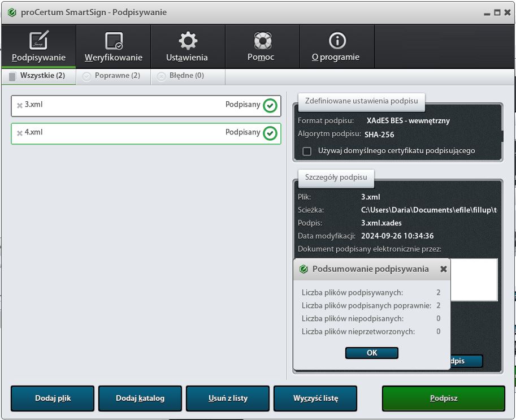Switch to Wszystkie (2) tab

point(39,76)
